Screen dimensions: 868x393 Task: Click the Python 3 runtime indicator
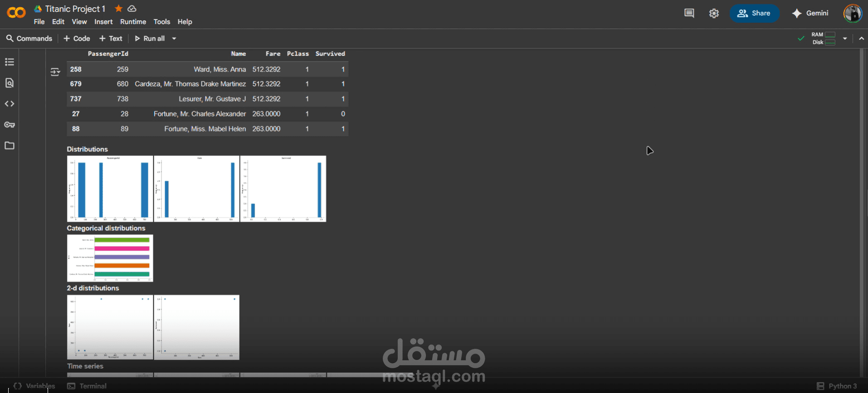tap(837, 386)
